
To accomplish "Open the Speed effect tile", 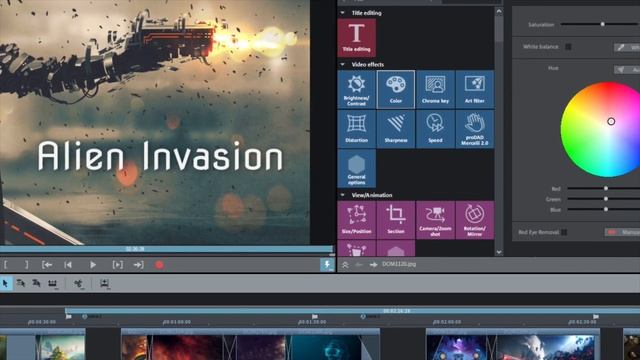I will pyautogui.click(x=435, y=129).
